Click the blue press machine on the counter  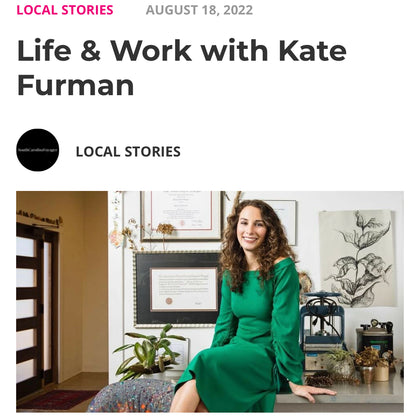tap(322, 330)
